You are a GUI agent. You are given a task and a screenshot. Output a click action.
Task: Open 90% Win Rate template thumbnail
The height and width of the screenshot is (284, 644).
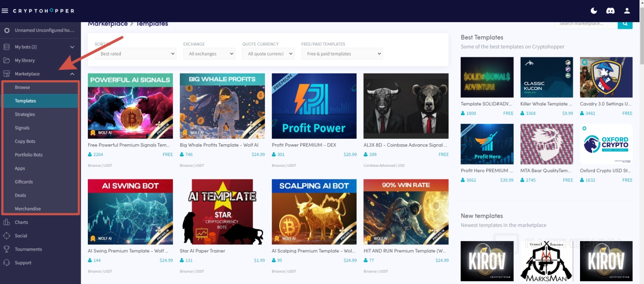pyautogui.click(x=406, y=212)
